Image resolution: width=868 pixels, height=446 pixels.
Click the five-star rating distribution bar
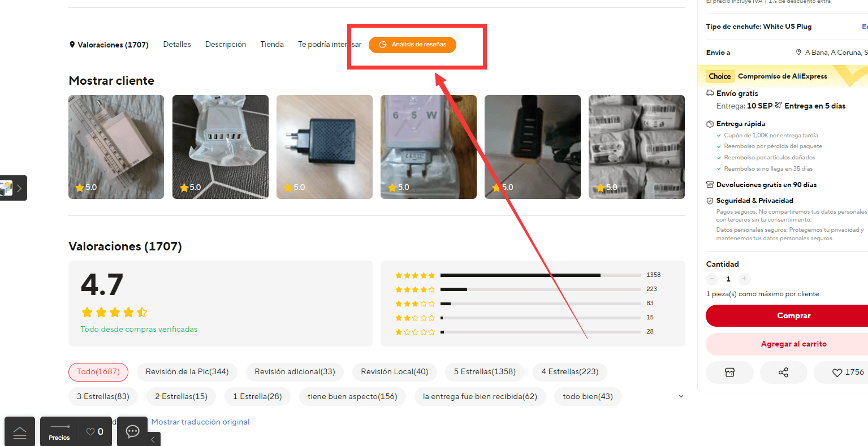541,275
